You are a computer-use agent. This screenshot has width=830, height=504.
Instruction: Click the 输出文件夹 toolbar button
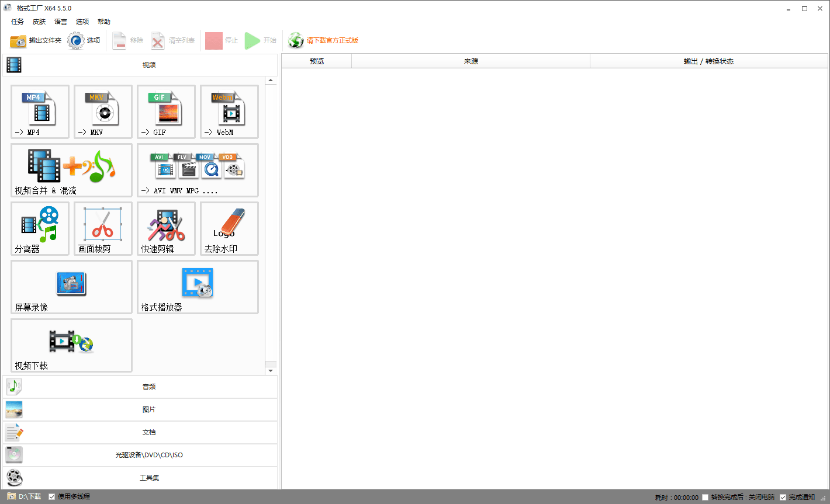[36, 40]
